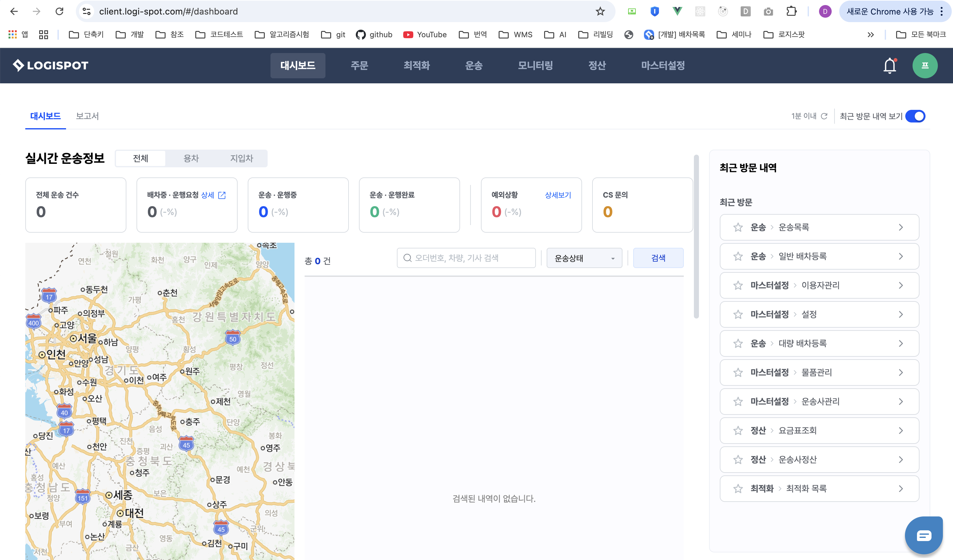
Task: Focus the 오더번호, 차량, 기사 검색 field
Action: tap(466, 258)
